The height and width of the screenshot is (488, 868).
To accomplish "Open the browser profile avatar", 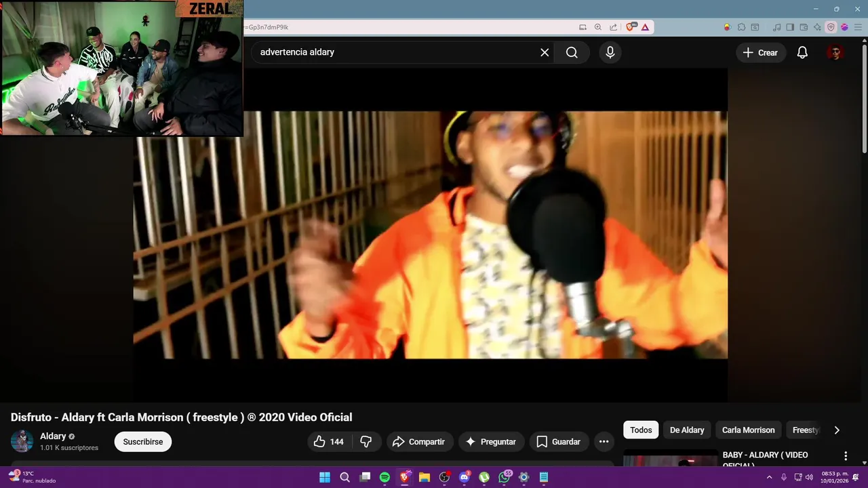I will [844, 27].
